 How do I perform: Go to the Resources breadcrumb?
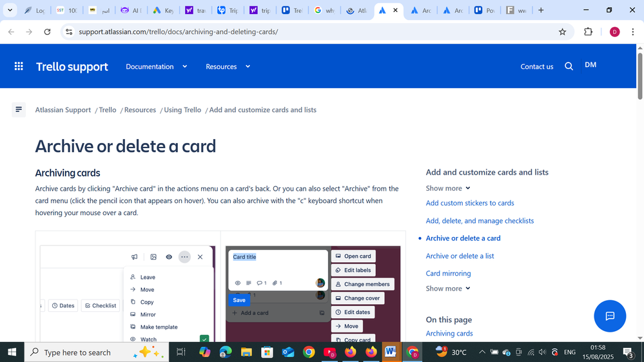140,110
